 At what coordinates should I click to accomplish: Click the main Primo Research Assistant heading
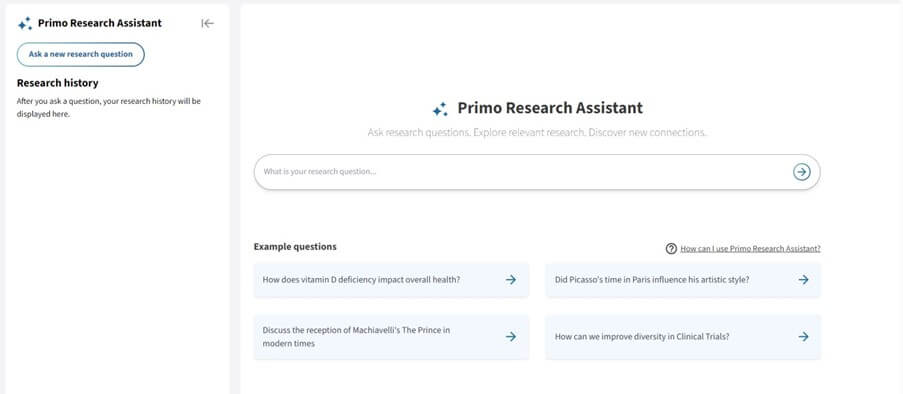pyautogui.click(x=550, y=108)
